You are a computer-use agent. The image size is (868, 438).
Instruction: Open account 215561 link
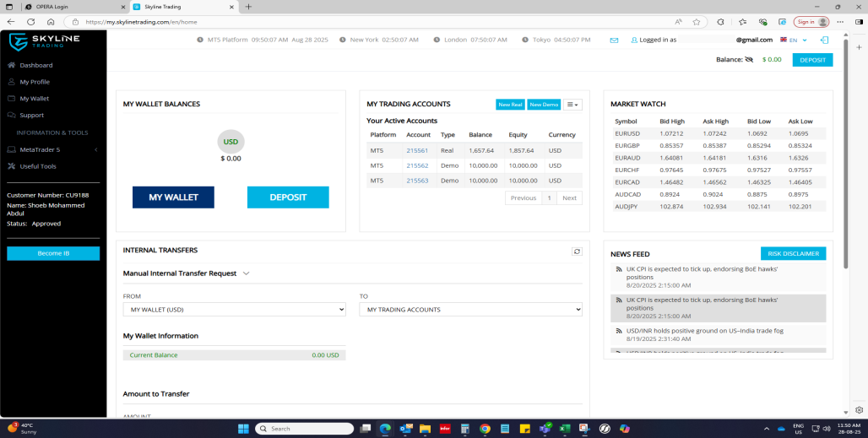point(417,150)
